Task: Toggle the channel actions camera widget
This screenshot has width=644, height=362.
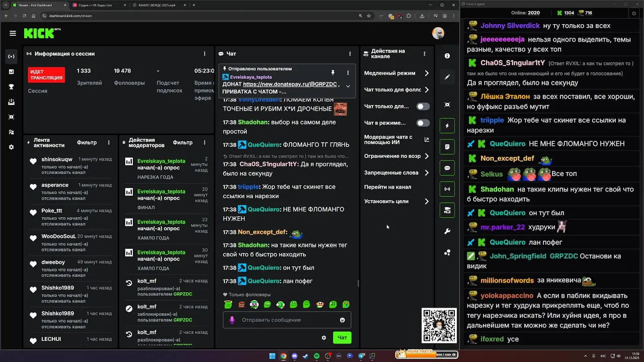Action: [447, 210]
